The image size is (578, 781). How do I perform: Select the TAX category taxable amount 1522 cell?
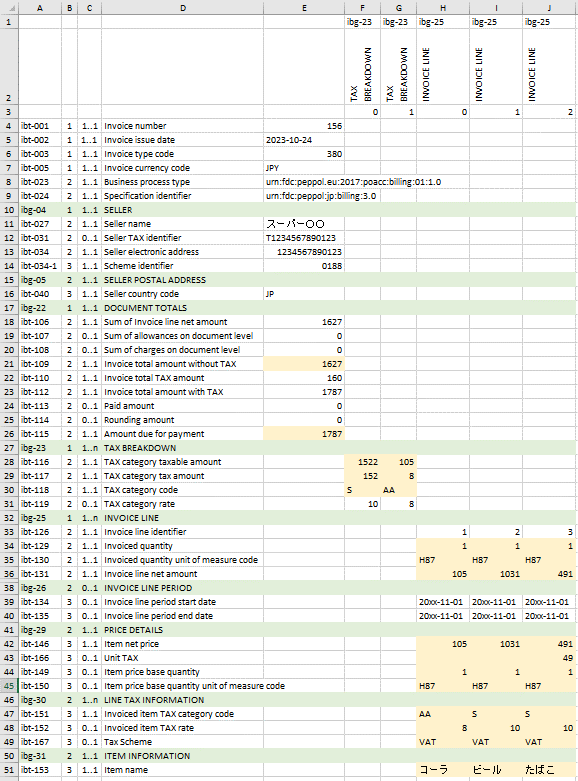tap(362, 462)
